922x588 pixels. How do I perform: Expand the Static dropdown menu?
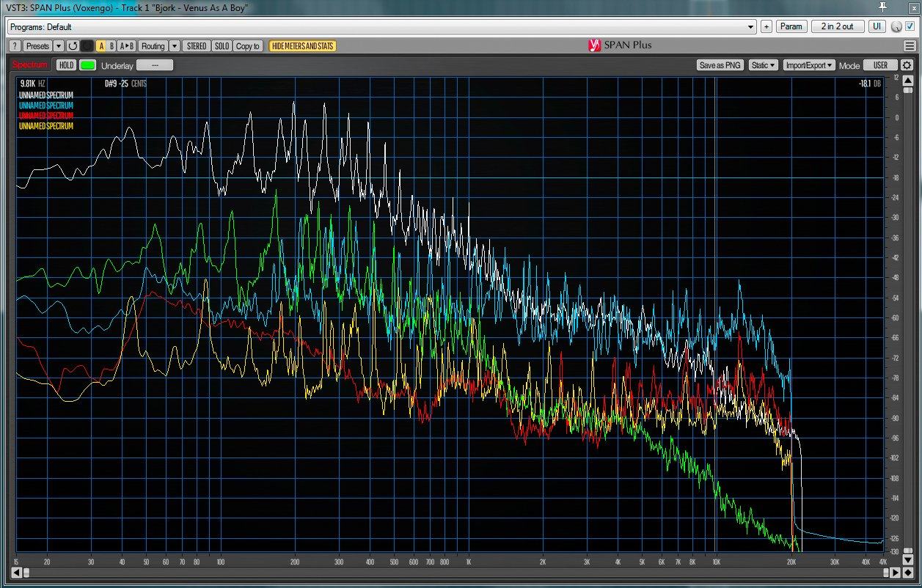point(763,65)
